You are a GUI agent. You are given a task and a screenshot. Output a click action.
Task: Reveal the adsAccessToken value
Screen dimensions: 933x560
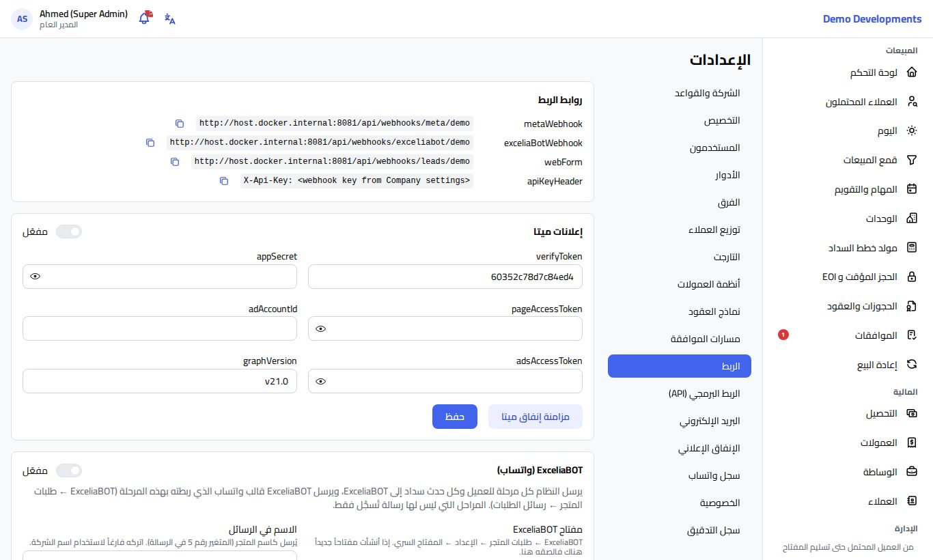pos(321,381)
